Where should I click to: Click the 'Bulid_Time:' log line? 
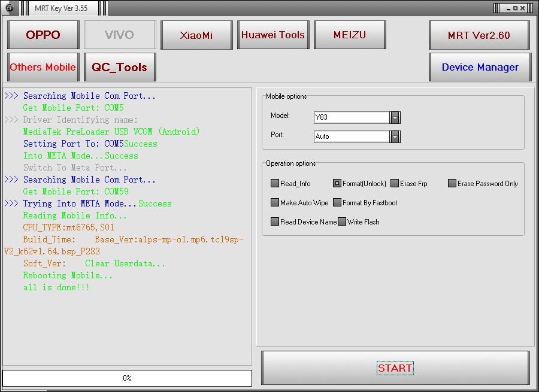click(x=49, y=239)
